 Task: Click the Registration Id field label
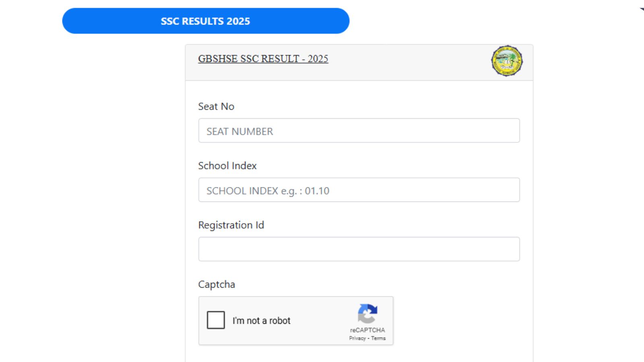click(231, 225)
